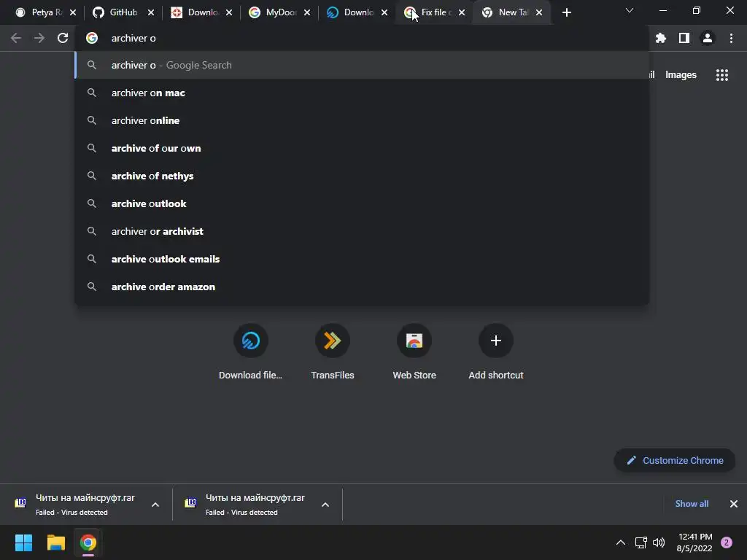Open the network status tray icon

coord(640,542)
